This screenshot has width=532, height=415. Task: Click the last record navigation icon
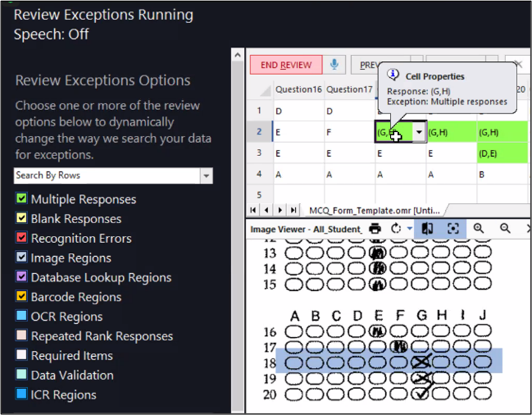pyautogui.click(x=292, y=210)
